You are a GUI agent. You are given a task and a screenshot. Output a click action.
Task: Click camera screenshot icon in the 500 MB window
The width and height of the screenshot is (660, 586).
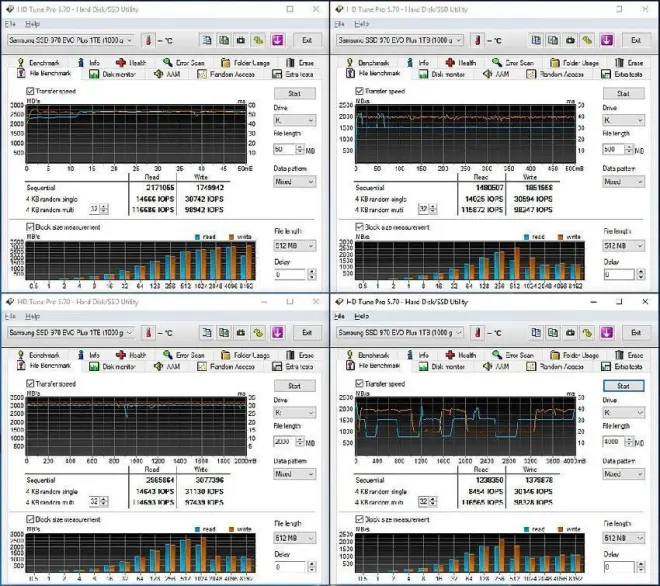[x=569, y=41]
